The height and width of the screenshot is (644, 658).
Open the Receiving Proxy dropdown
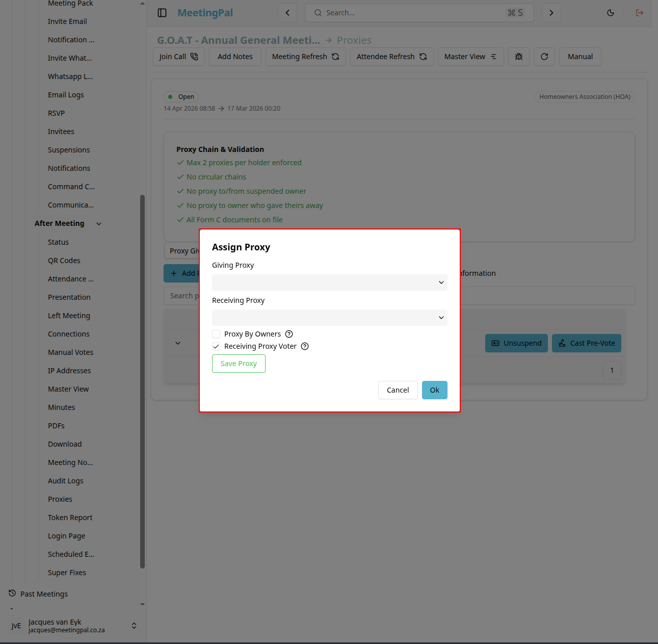pos(330,318)
